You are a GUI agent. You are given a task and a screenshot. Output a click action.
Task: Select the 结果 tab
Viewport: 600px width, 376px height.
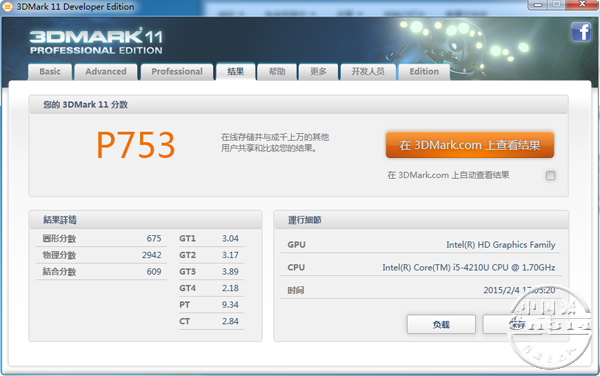236,72
